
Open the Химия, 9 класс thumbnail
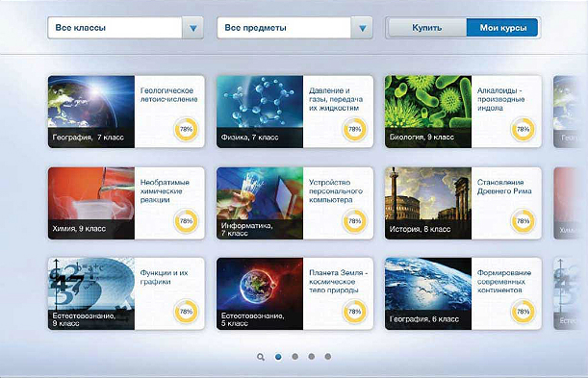[x=91, y=203]
